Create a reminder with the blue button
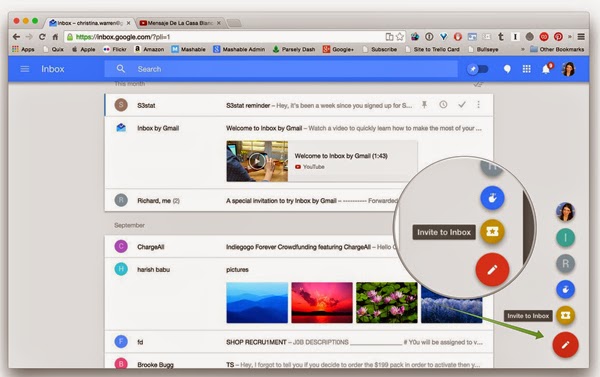The height and width of the screenshot is (377, 600). tap(566, 289)
